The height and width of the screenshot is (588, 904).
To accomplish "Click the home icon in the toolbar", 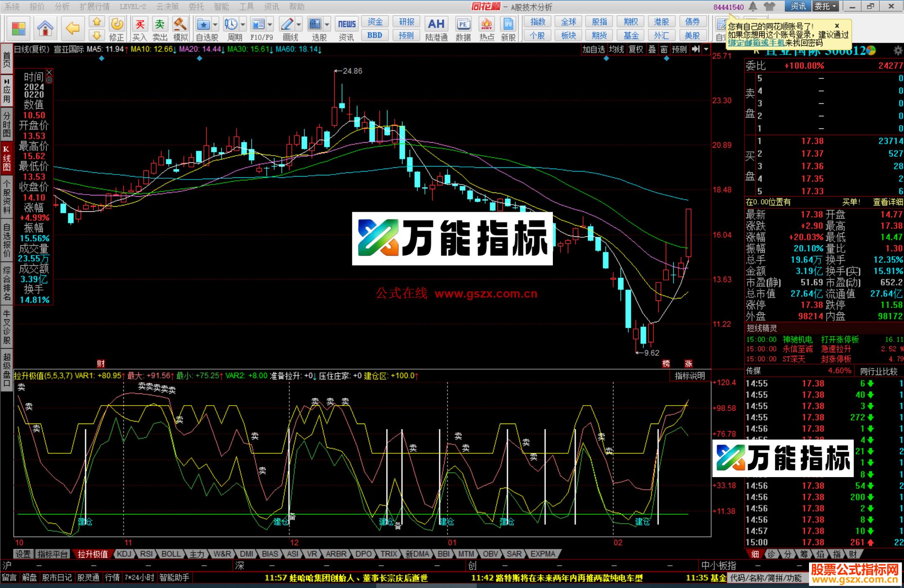I will click(x=45, y=28).
